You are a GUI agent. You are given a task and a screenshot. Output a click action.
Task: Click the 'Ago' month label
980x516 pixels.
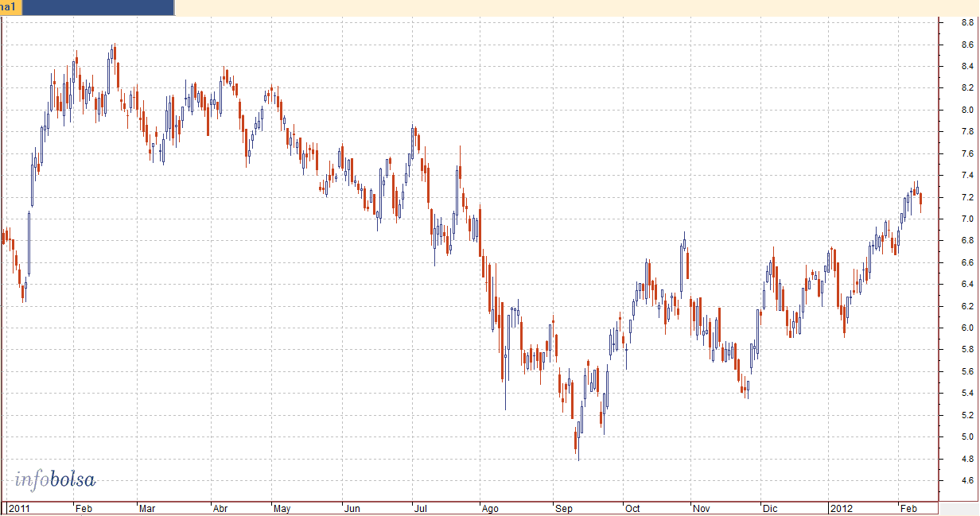[491, 507]
